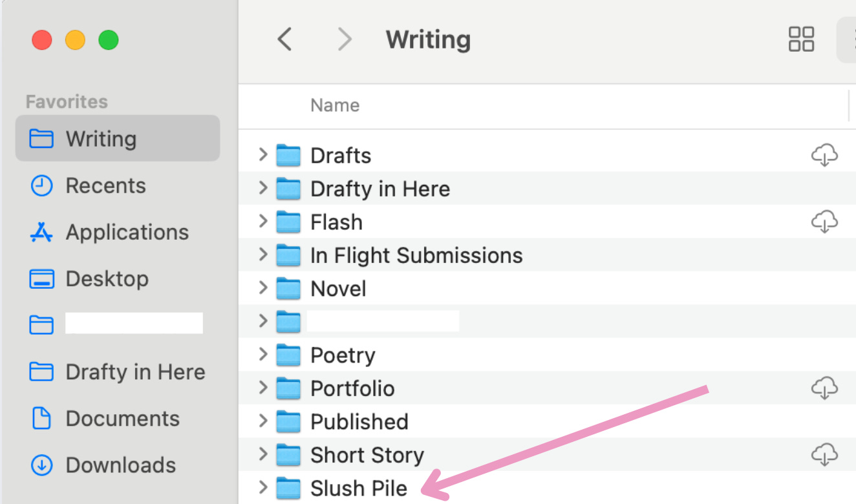Viewport: 856px width, 504px height.
Task: Expand the Published folder
Action: click(x=262, y=421)
